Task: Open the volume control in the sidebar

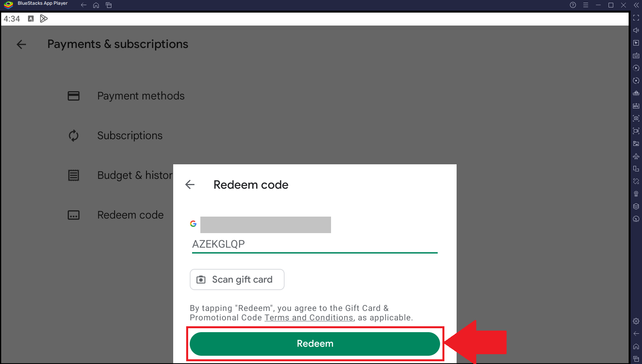Action: [636, 30]
